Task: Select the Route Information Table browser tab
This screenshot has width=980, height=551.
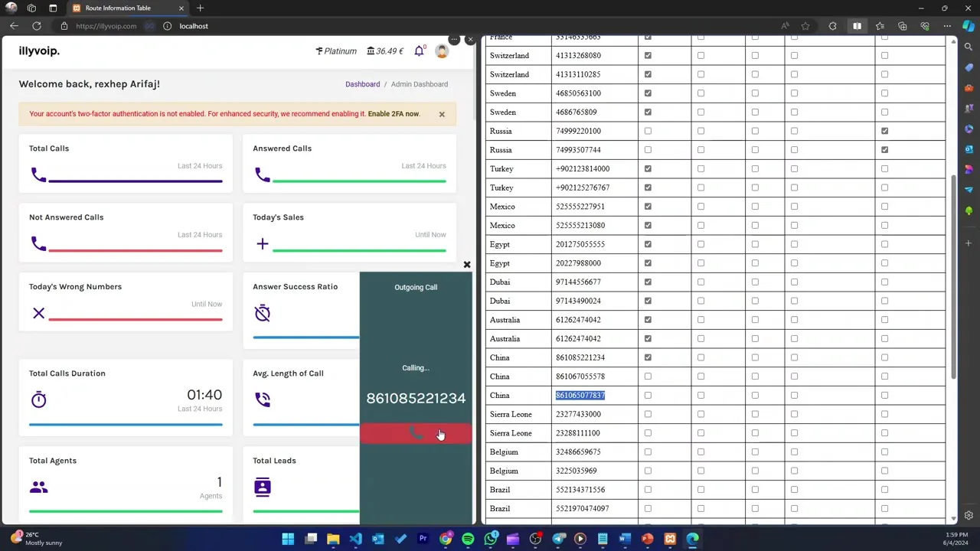Action: click(127, 8)
